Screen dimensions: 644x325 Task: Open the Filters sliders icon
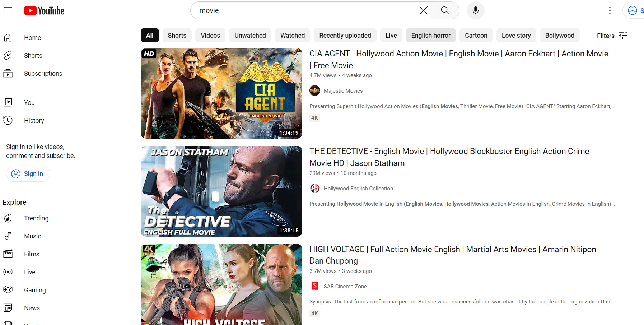(623, 35)
